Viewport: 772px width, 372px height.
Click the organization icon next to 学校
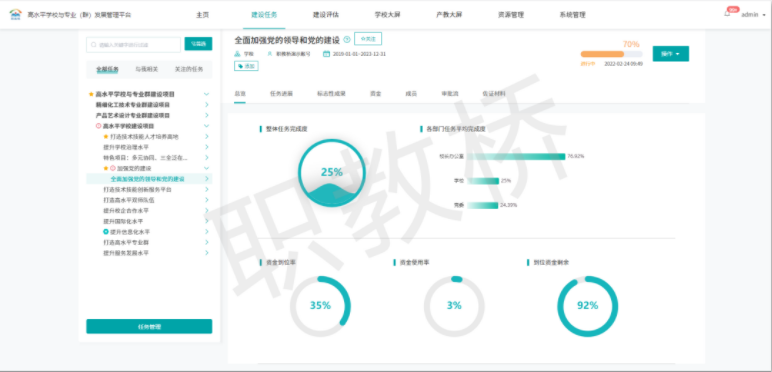pos(237,54)
